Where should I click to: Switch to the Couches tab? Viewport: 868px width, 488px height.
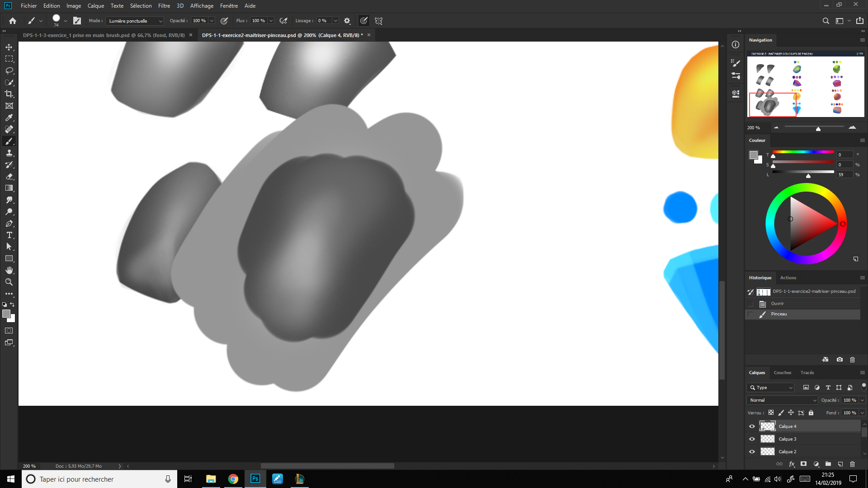[x=782, y=373]
